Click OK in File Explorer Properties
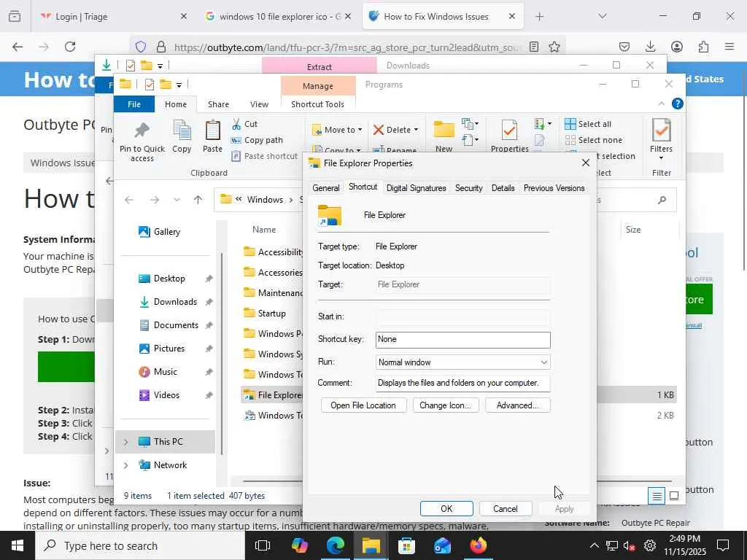The image size is (747, 560). [x=446, y=508]
